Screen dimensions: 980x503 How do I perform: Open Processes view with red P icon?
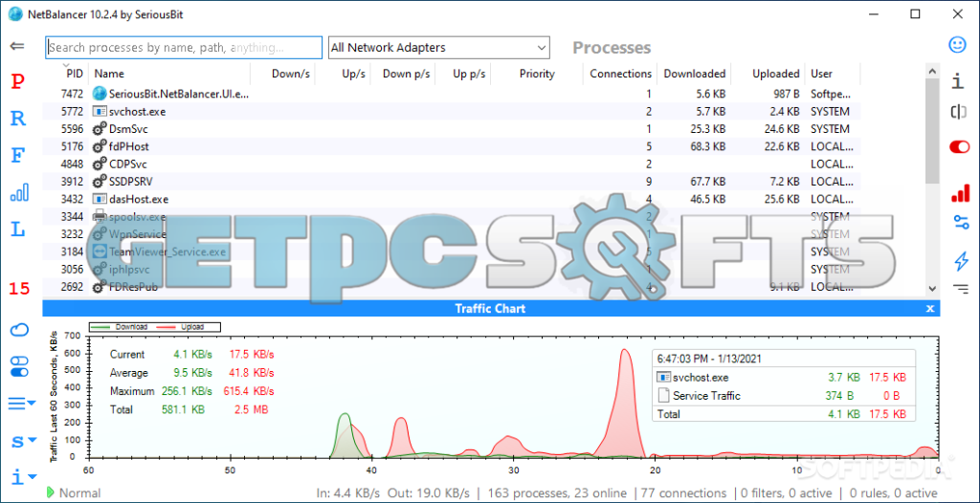19,81
